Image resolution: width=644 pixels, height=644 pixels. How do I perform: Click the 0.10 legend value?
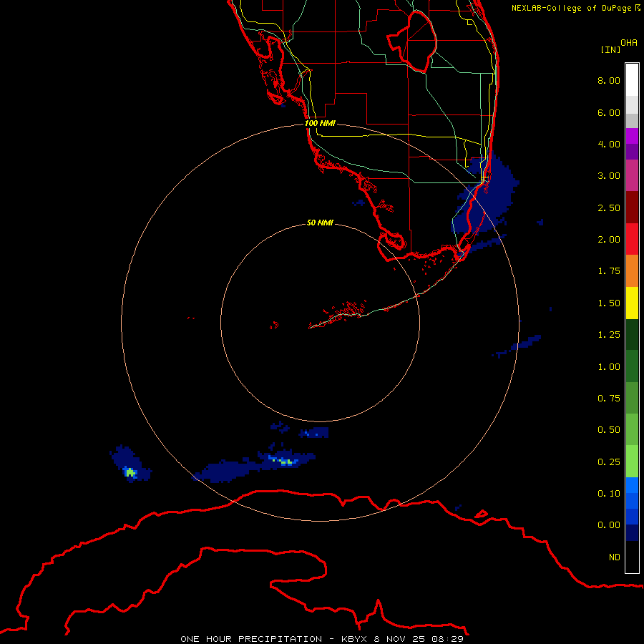point(609,494)
